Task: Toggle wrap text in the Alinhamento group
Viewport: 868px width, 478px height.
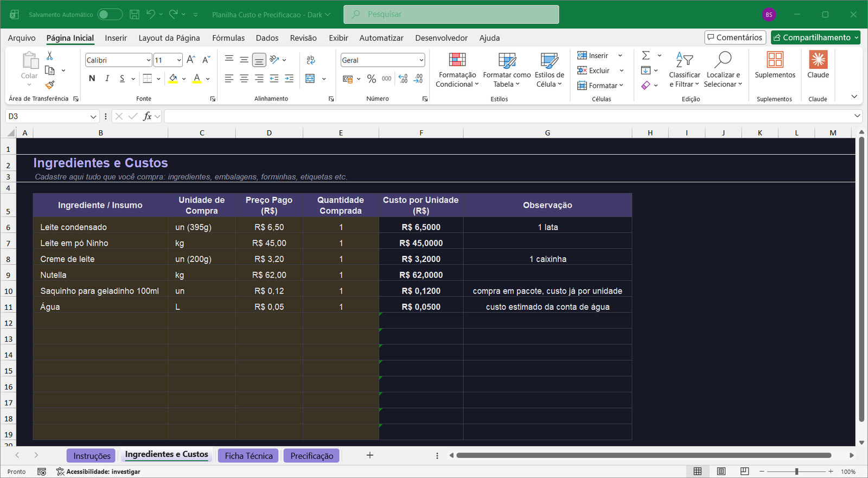Action: click(x=310, y=60)
